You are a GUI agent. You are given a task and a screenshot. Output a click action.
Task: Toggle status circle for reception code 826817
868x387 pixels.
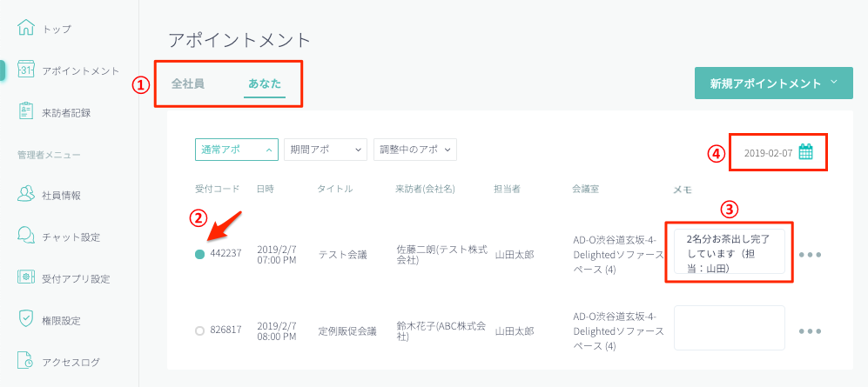(x=200, y=330)
